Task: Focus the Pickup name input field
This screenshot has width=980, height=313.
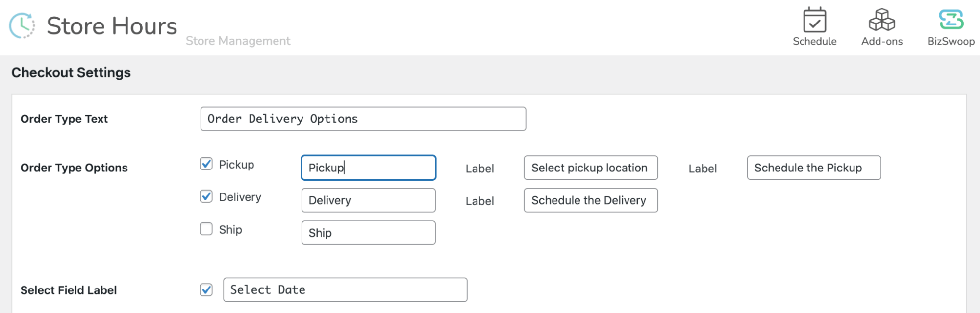Action: pos(368,168)
